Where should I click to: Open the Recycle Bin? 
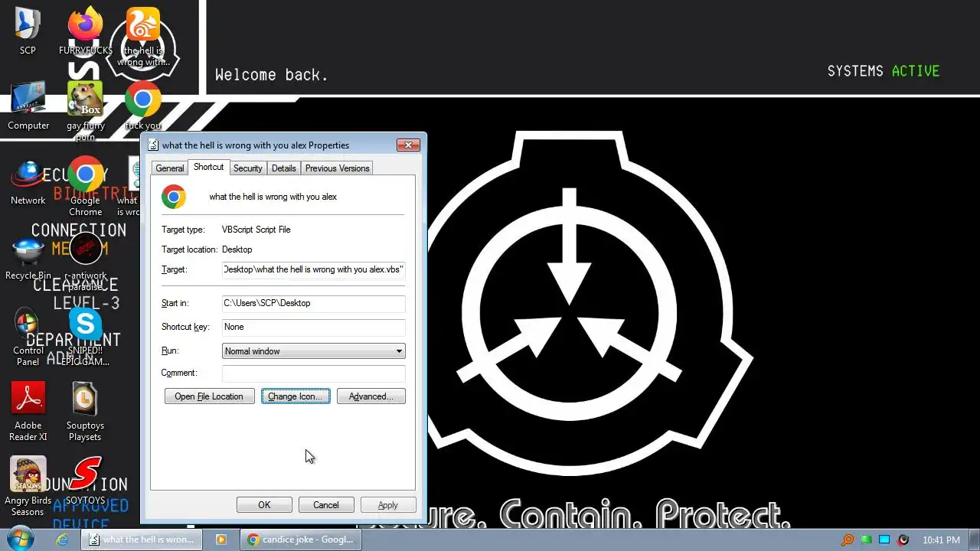click(x=28, y=250)
